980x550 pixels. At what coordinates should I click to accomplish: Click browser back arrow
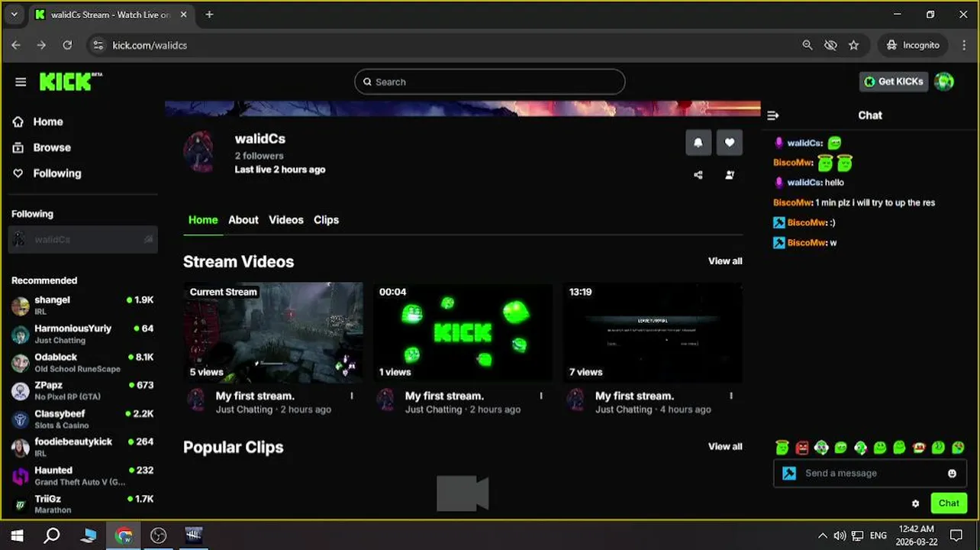16,45
